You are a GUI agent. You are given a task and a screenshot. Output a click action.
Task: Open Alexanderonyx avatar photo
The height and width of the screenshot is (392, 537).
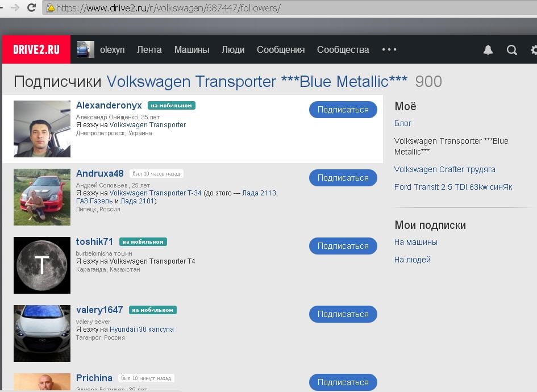(x=42, y=129)
